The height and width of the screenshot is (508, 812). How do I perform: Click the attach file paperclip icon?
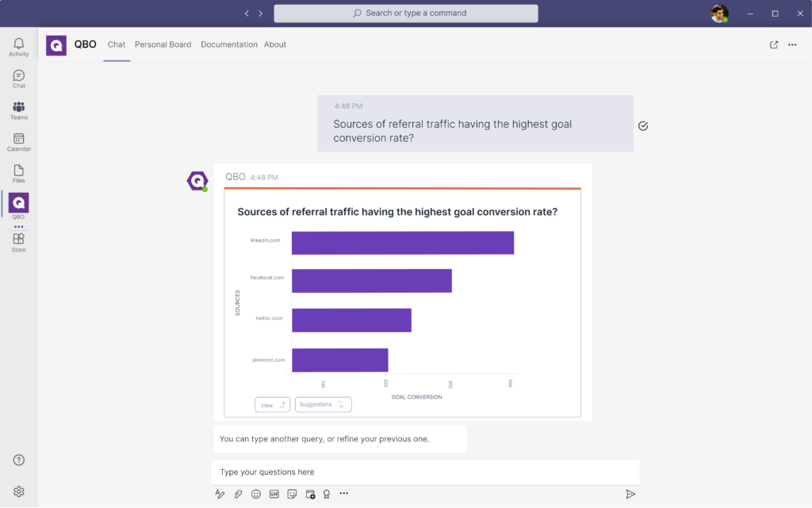(x=238, y=494)
